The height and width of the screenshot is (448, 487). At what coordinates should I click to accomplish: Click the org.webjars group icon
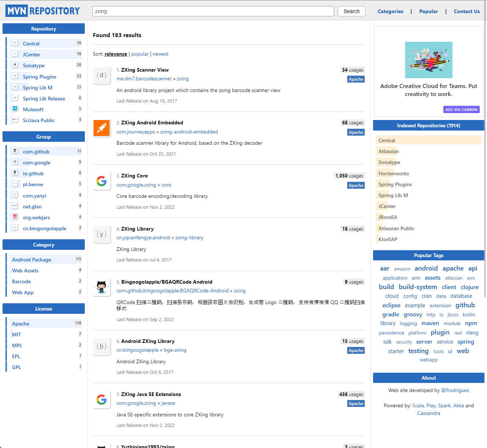[15, 217]
